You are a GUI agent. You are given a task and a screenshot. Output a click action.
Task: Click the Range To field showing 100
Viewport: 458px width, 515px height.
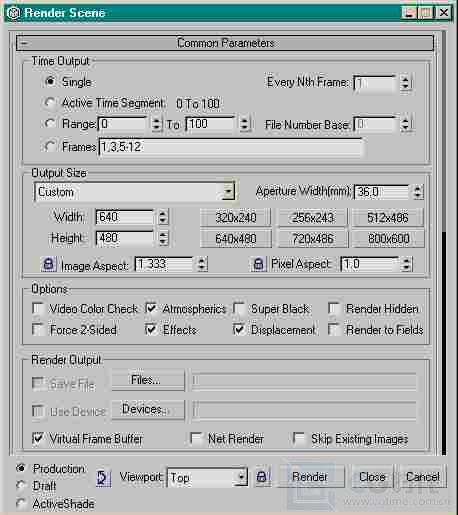210,124
